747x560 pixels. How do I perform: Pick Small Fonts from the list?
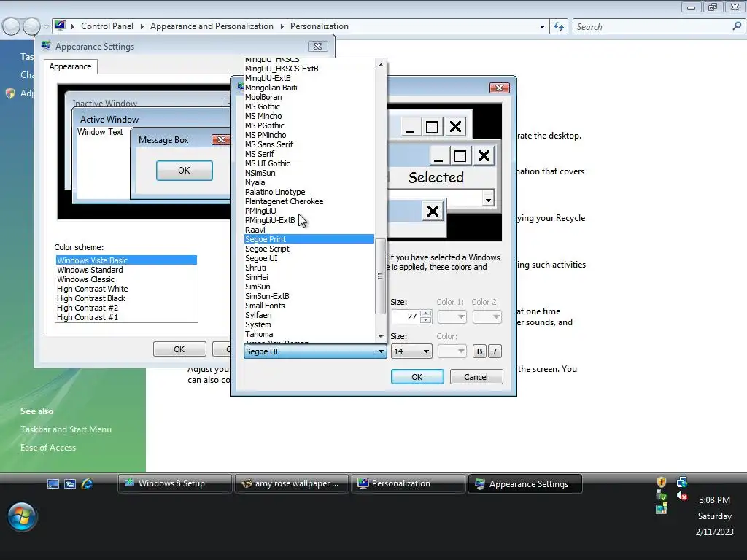point(309,306)
